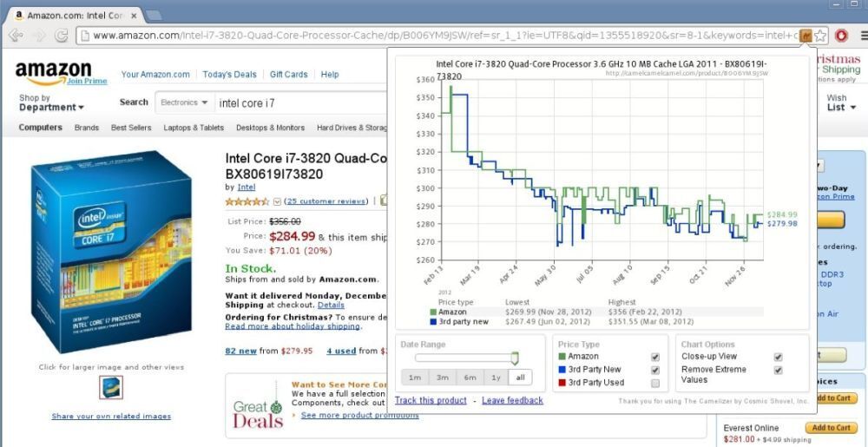Select Computers category in navigation
This screenshot has height=447, width=868.
41,128
